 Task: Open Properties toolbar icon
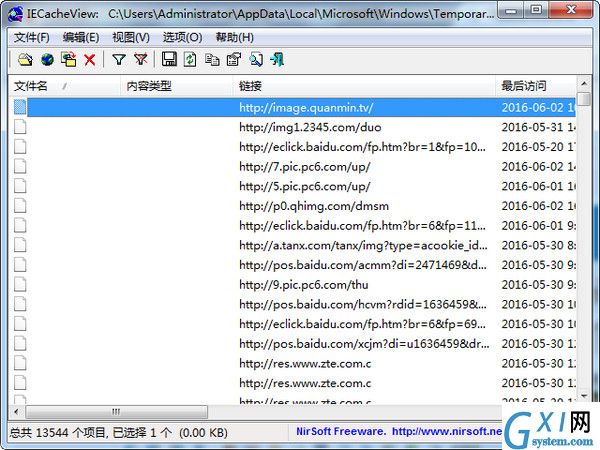234,60
